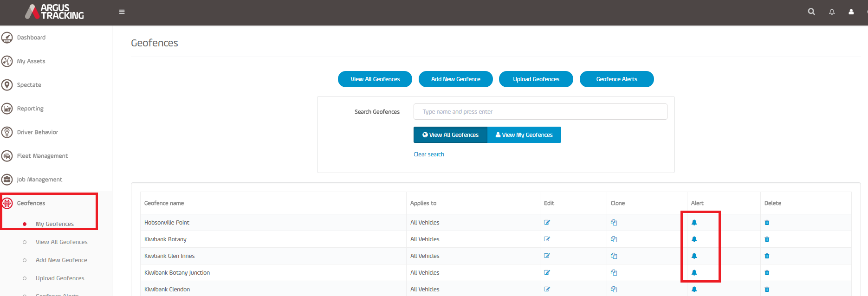868x296 pixels.
Task: Open the user profile icon
Action: coord(851,12)
